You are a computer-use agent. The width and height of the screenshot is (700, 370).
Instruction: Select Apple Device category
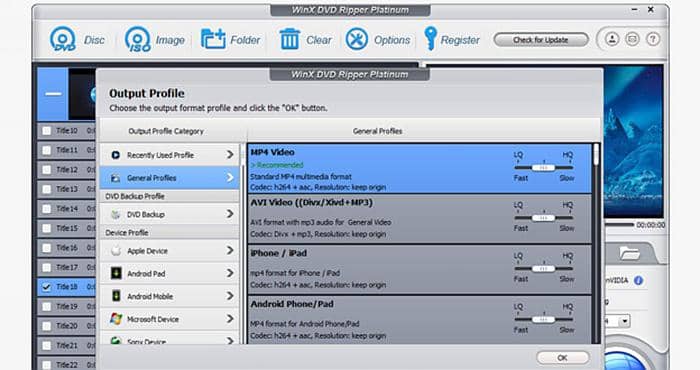170,251
